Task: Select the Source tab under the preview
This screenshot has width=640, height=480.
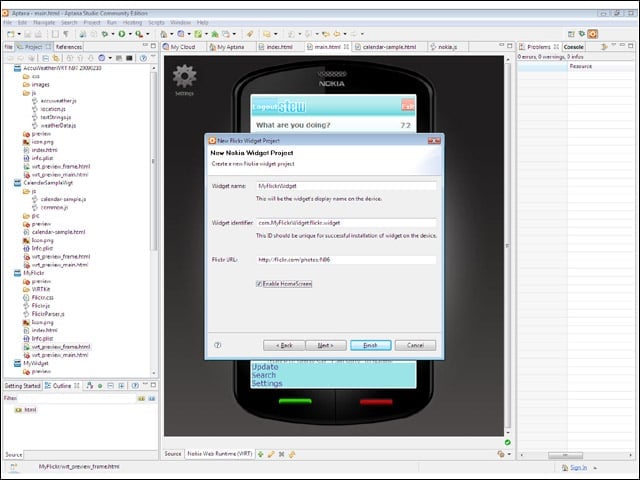Action: pyautogui.click(x=173, y=454)
